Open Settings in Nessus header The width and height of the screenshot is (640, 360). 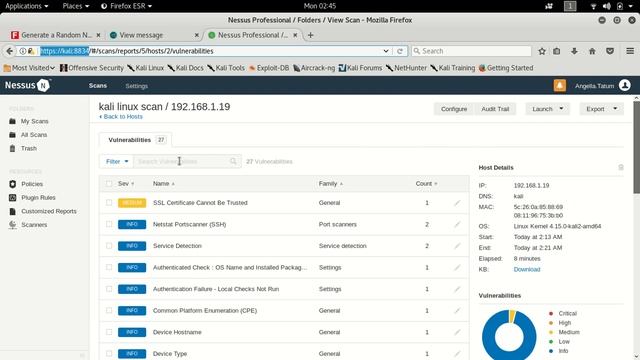pos(137,86)
